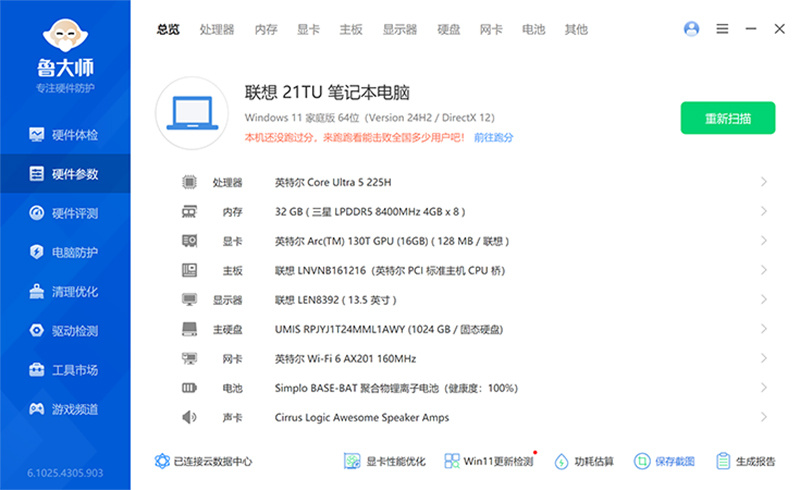Expand the 显示器 row chevron
This screenshot has width=800, height=490.
[x=764, y=299]
